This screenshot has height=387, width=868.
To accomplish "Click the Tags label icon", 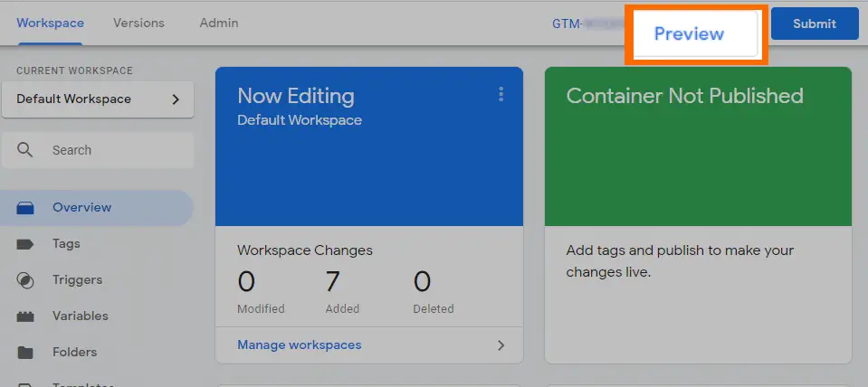I will [25, 244].
